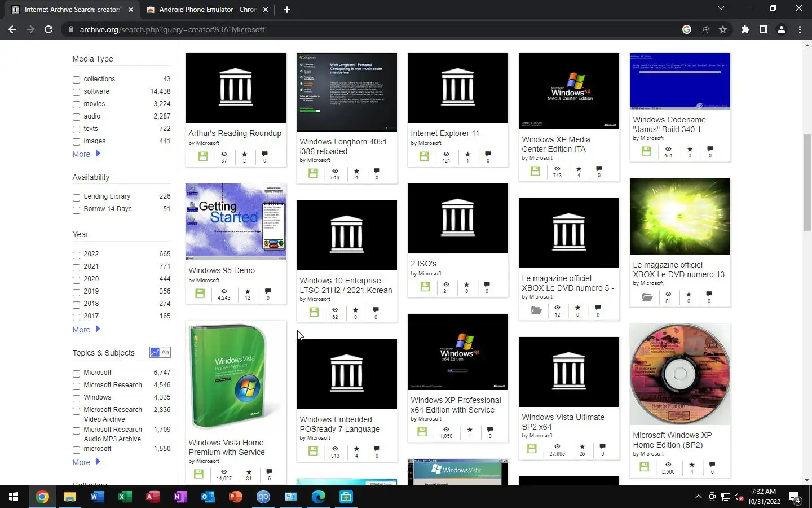This screenshot has height=508, width=812.
Task: Click the software disk icon under Arthur's Reading Roundup
Action: [x=203, y=156]
